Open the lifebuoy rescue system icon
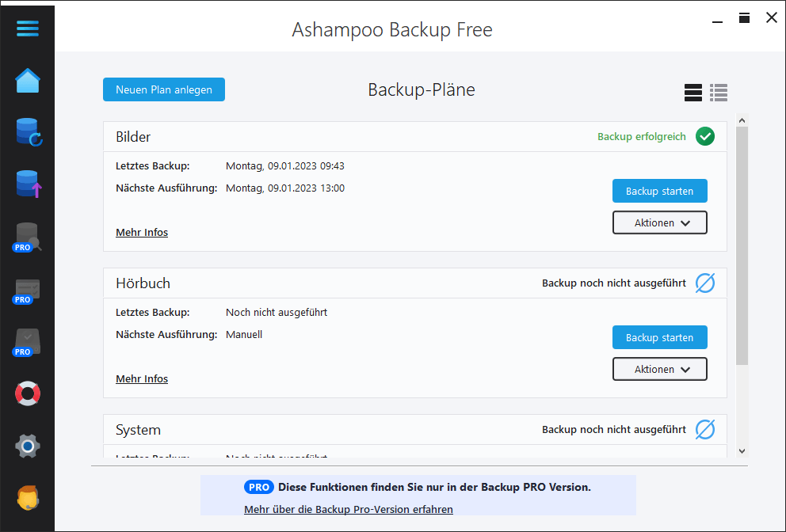The width and height of the screenshot is (786, 532). pos(27,393)
